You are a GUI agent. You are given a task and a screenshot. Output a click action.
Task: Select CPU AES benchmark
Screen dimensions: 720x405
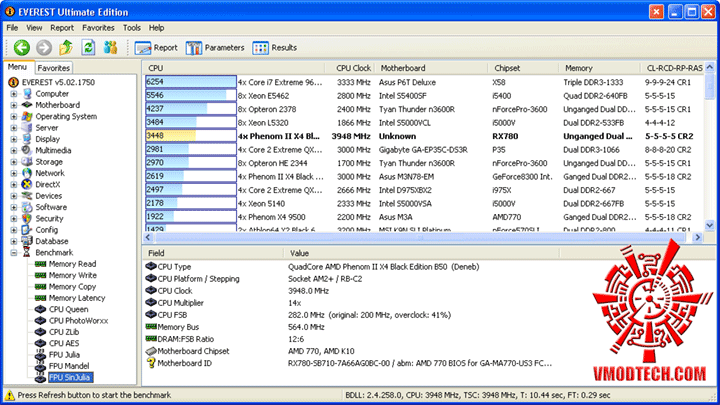click(x=64, y=343)
